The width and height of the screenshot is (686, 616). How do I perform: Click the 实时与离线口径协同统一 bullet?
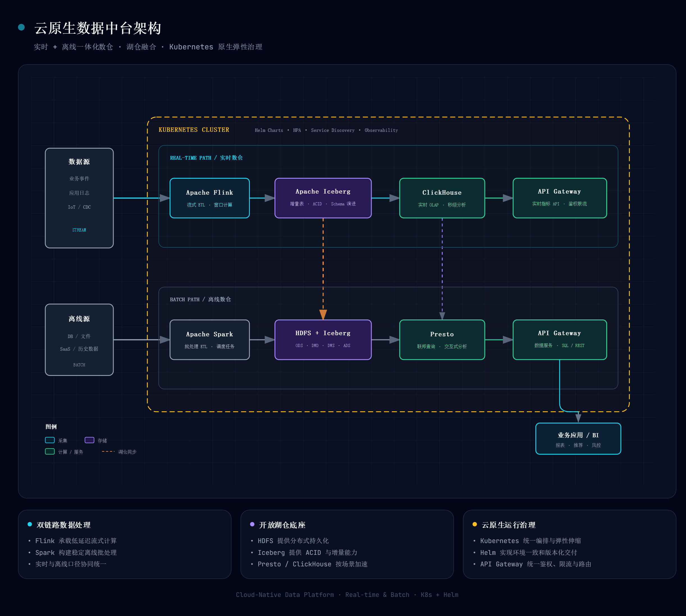(x=71, y=564)
